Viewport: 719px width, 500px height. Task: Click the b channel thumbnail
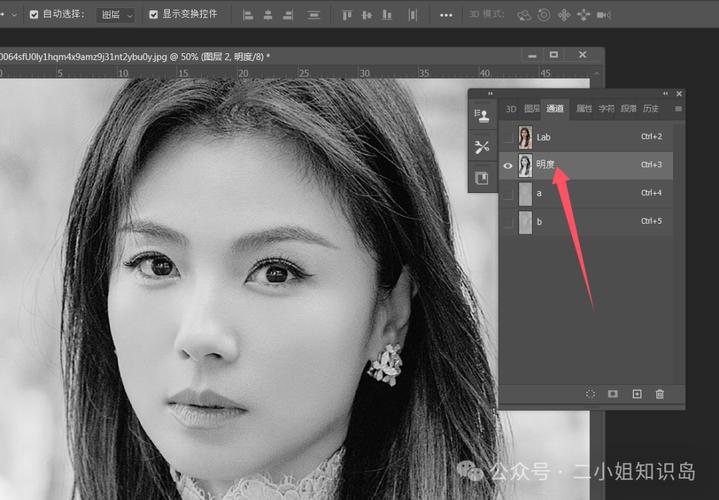click(x=525, y=221)
